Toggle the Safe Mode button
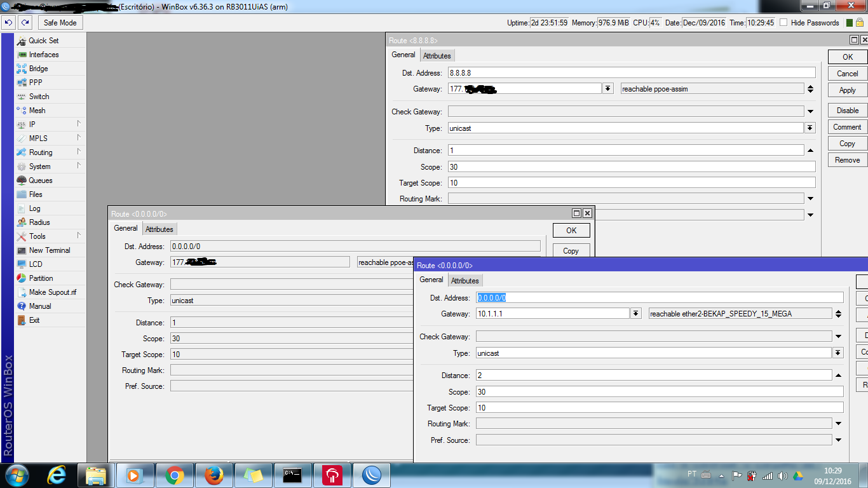This screenshot has height=488, width=868. (60, 23)
